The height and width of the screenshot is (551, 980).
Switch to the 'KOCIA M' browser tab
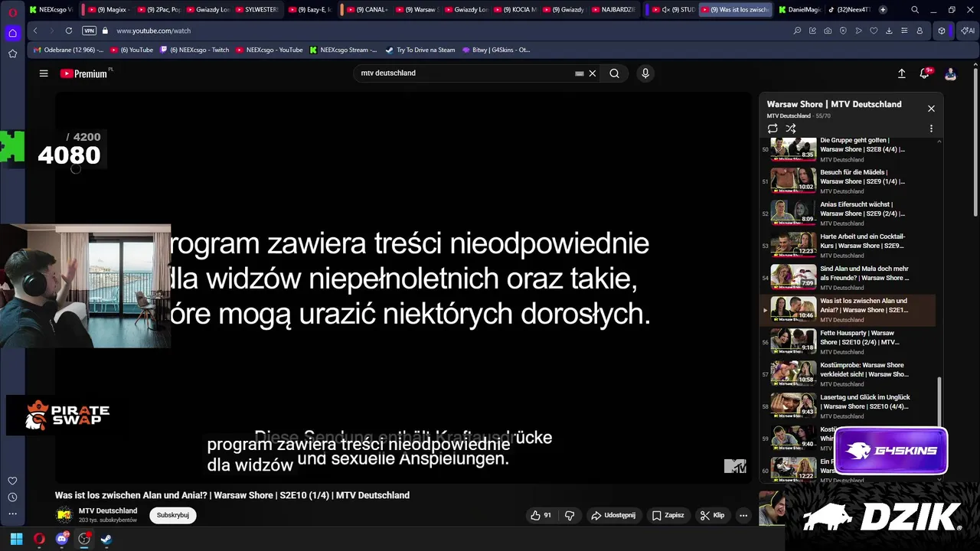pyautogui.click(x=515, y=10)
